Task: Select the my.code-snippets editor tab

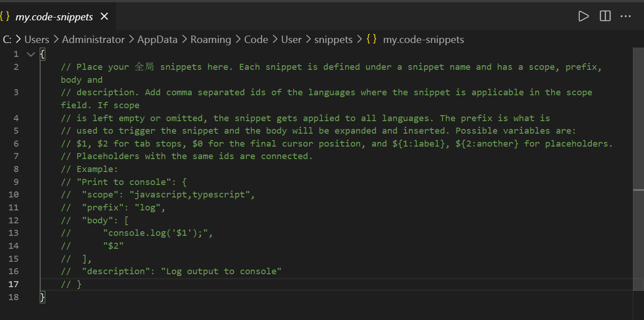Action: (54, 17)
